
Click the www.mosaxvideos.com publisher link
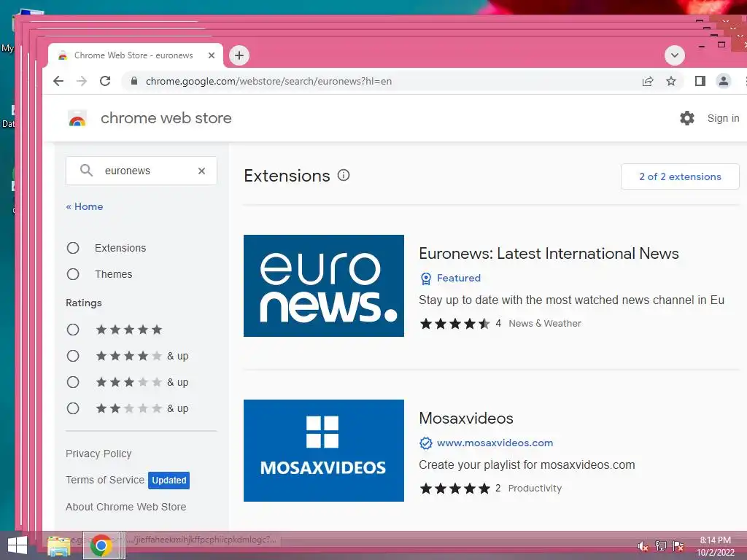pos(495,443)
